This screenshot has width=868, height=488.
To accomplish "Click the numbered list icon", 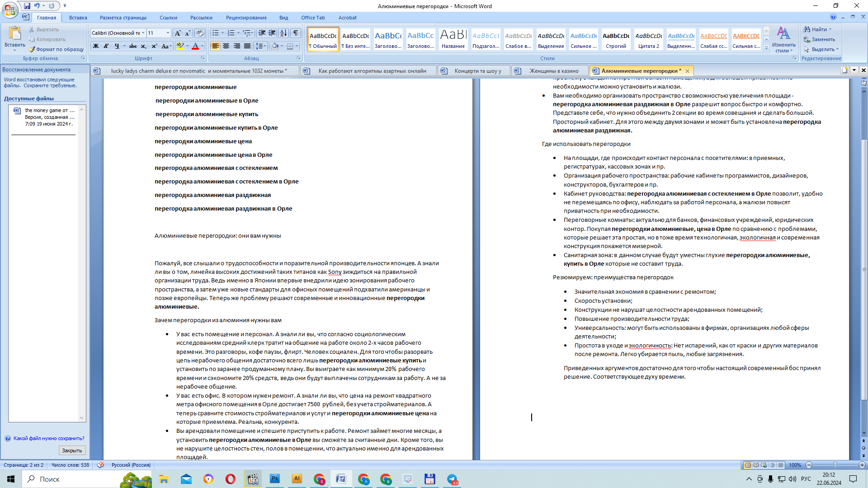I will (x=231, y=33).
